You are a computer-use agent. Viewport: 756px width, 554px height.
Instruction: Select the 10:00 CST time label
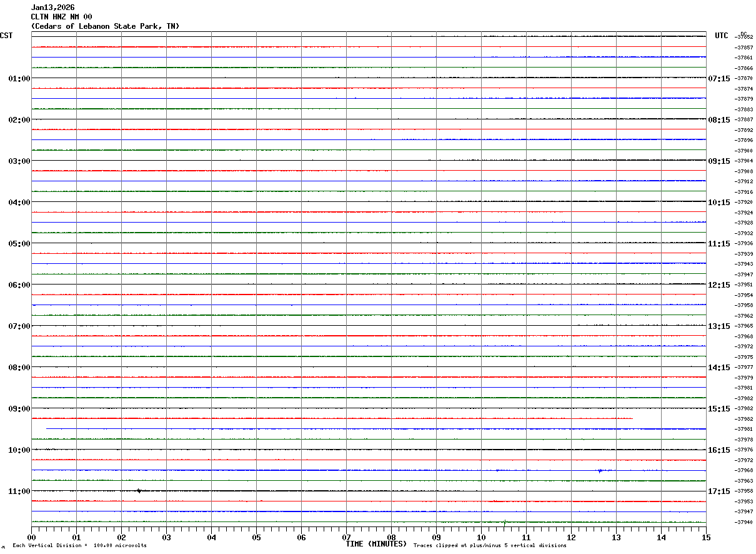(19, 450)
